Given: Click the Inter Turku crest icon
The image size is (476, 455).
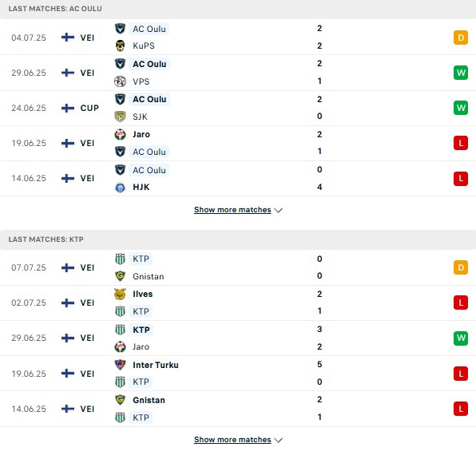Looking at the screenshot, I should pyautogui.click(x=120, y=365).
